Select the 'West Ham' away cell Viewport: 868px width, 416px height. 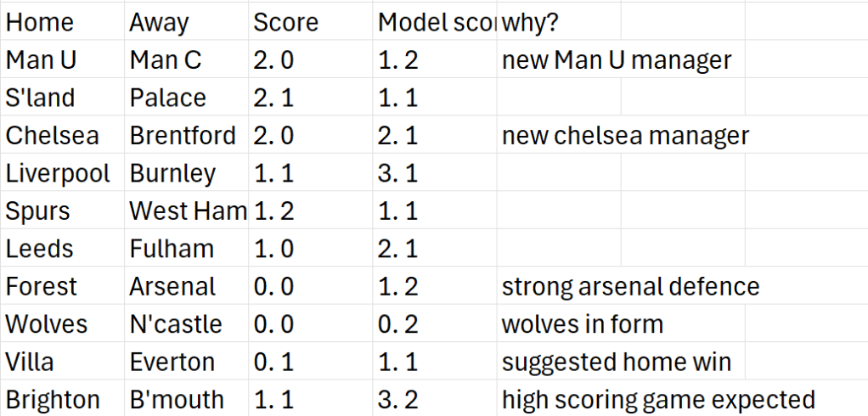click(x=187, y=211)
